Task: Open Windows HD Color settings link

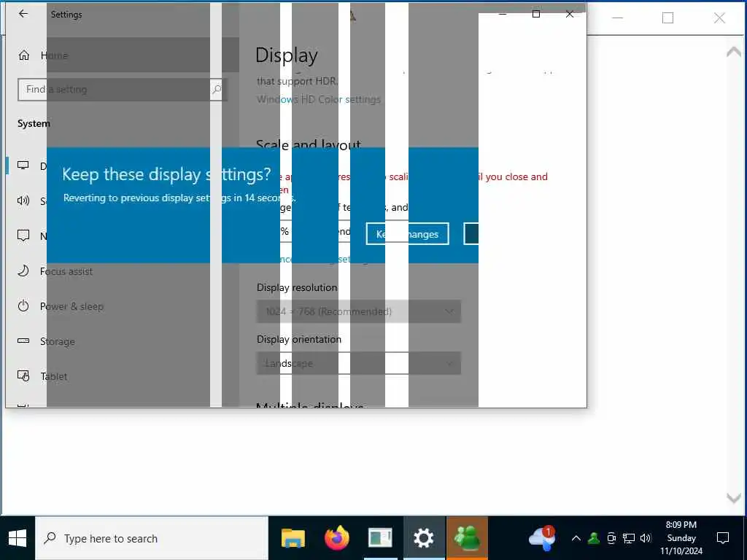Action: 319,99
